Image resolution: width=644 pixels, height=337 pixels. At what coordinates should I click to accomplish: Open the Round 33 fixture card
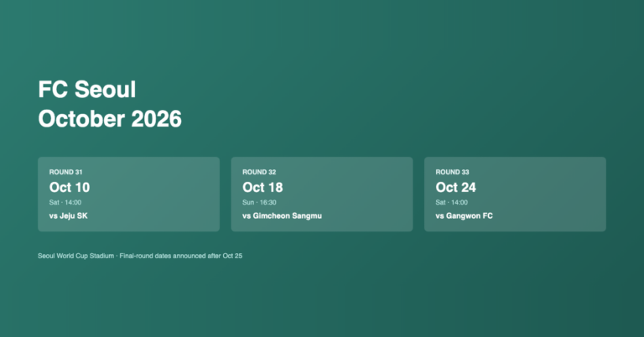tap(515, 194)
